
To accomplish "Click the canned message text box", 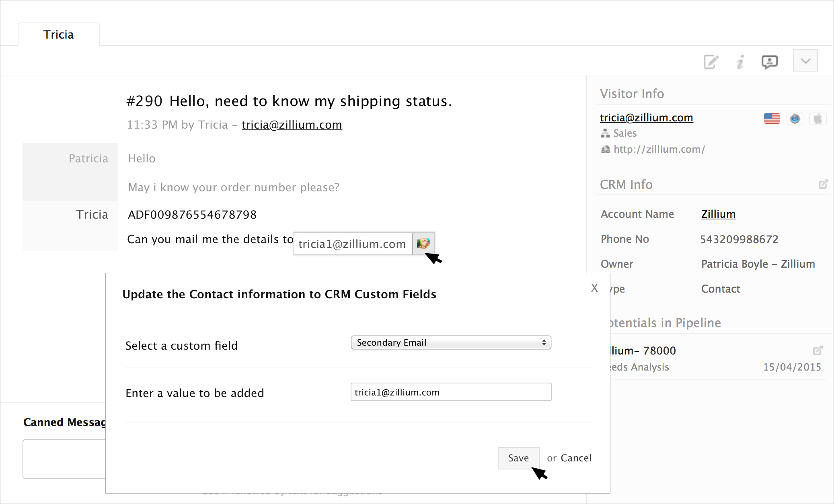I will pyautogui.click(x=64, y=459).
